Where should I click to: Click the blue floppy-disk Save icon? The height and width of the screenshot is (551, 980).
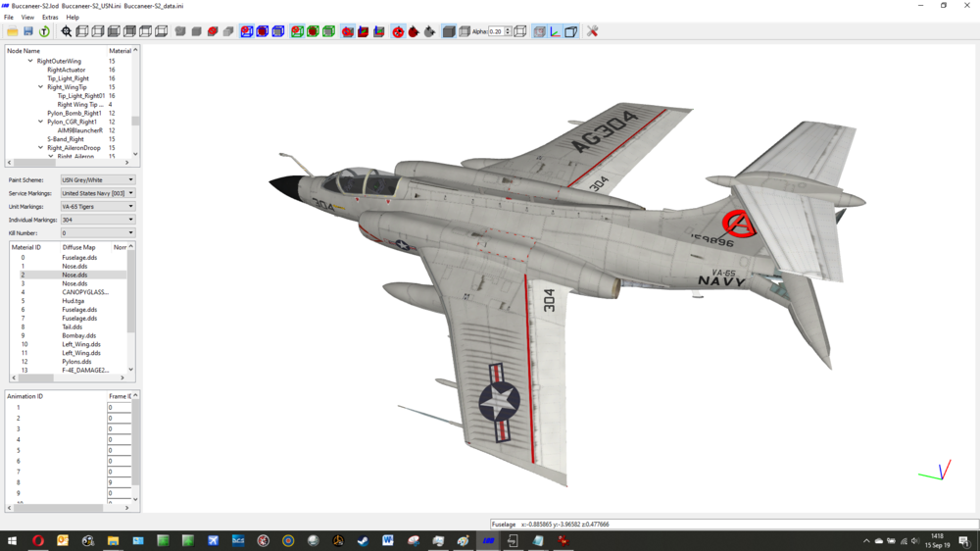click(x=28, y=31)
